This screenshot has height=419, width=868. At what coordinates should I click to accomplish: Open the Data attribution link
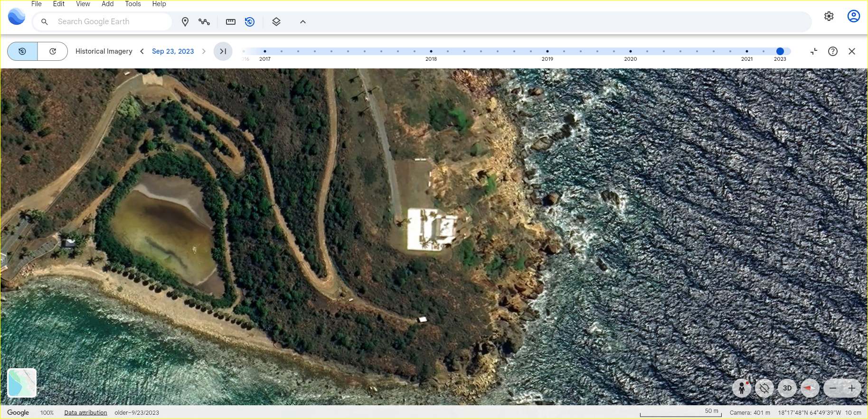coord(85,413)
